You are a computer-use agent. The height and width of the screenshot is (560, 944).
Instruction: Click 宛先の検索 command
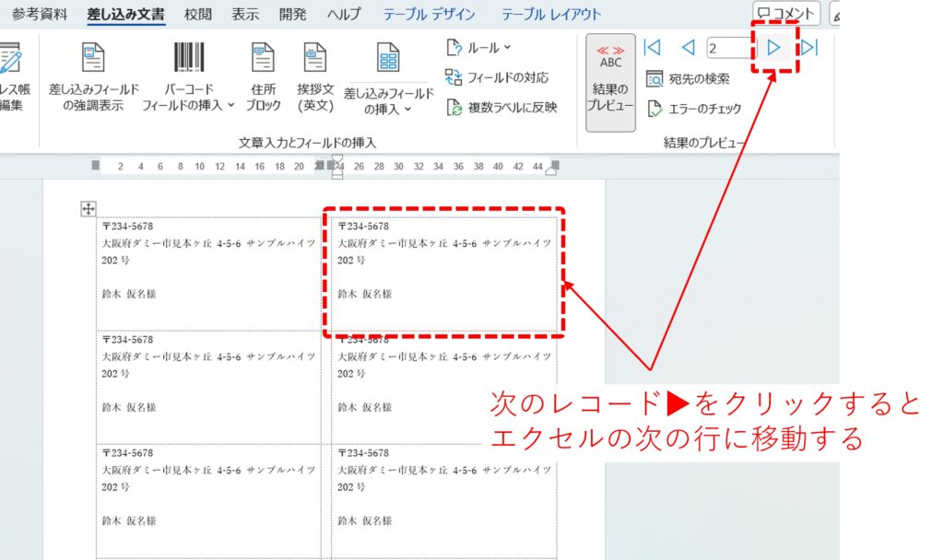tap(688, 79)
